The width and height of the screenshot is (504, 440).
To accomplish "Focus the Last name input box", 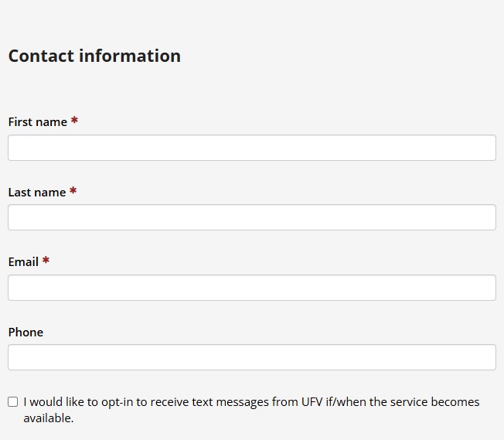I will pos(251,217).
